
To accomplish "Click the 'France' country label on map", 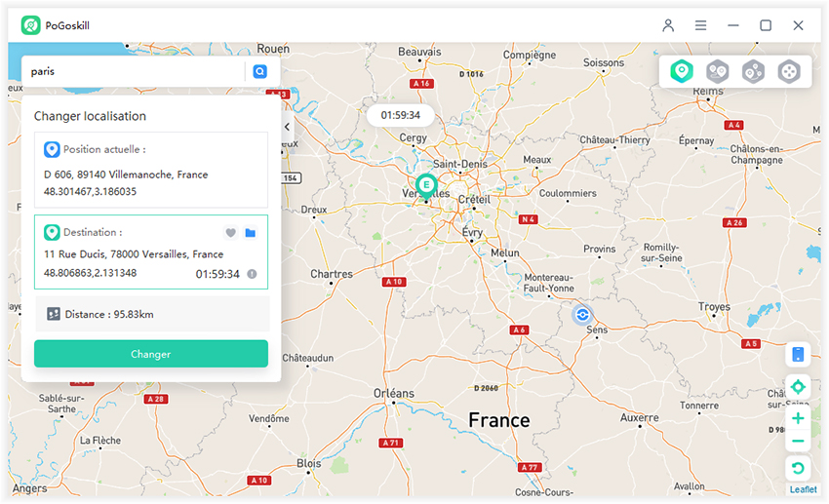I will tap(499, 420).
